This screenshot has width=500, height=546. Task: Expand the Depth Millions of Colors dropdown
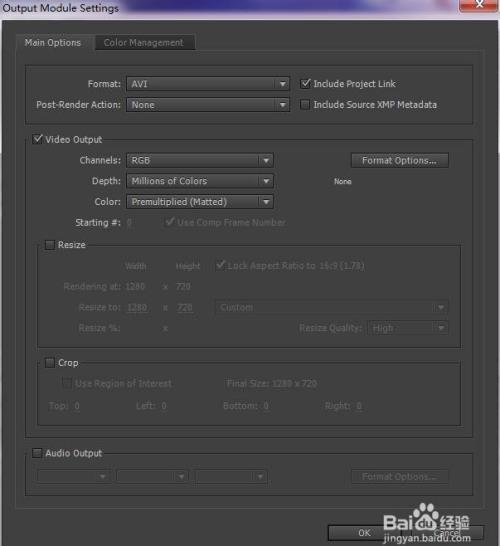click(200, 181)
